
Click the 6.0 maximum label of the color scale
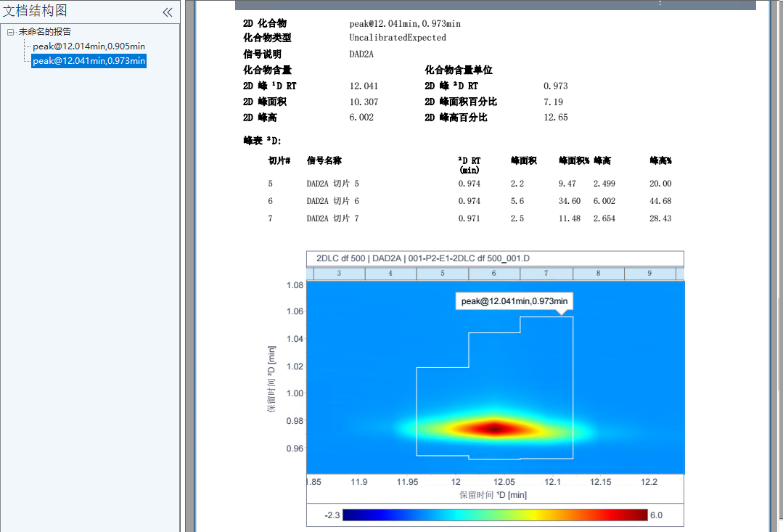(656, 515)
